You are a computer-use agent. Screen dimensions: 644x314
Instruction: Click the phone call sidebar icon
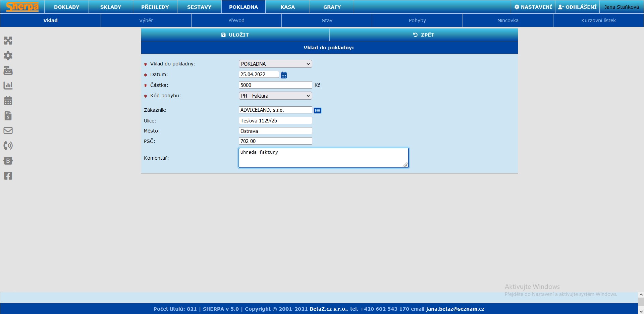[8, 146]
